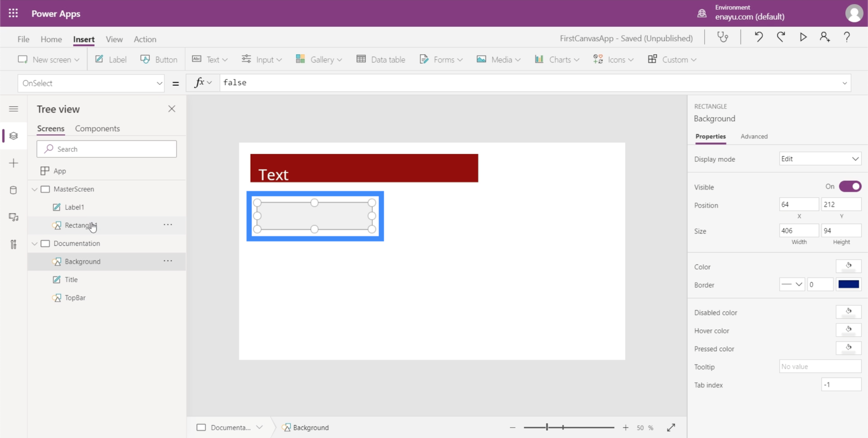Screen dimensions: 868x438
Task: Open the Share user icon
Action: pyautogui.click(x=825, y=37)
